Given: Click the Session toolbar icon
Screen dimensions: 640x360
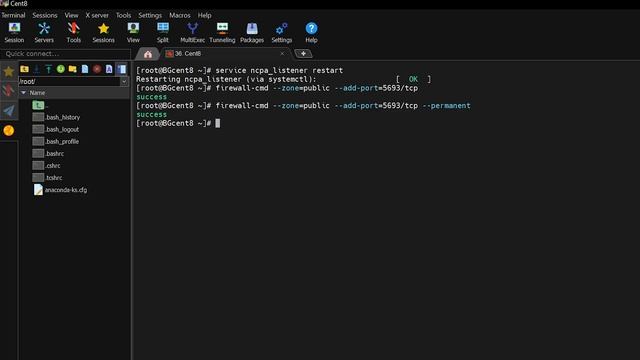Looking at the screenshot, I should pos(14,33).
